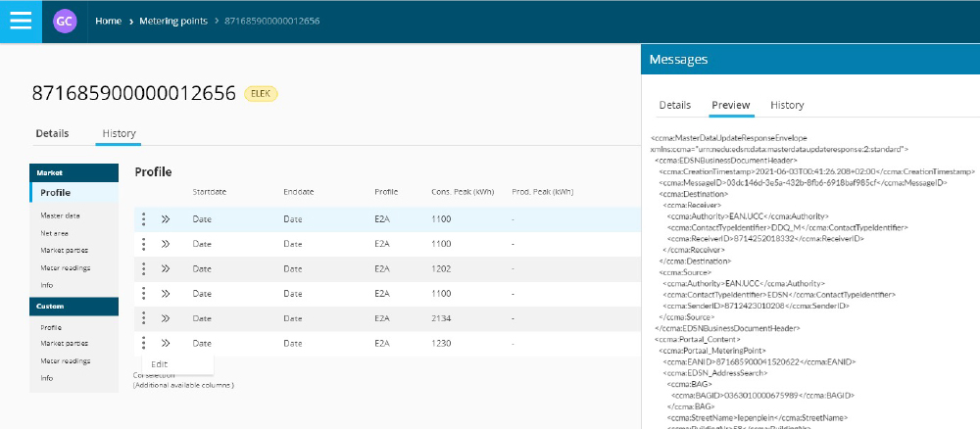Open kebab menu for the 1202 row

tap(144, 268)
